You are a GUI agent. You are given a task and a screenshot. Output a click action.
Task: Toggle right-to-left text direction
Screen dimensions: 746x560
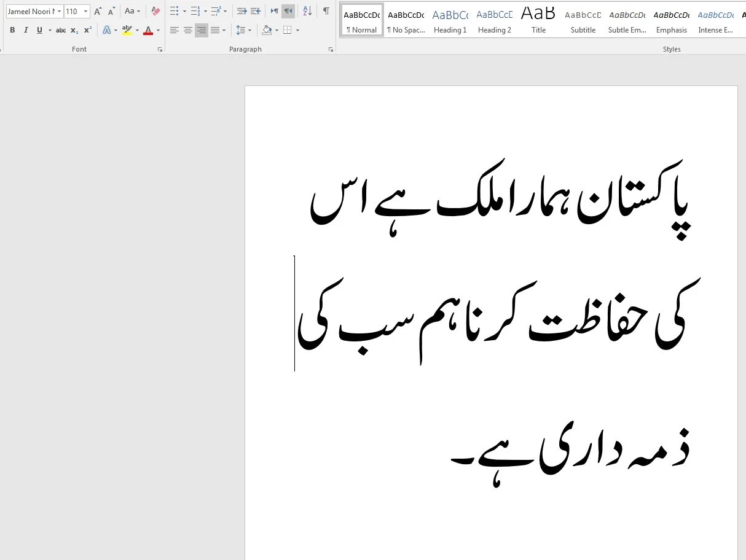pyautogui.click(x=288, y=10)
